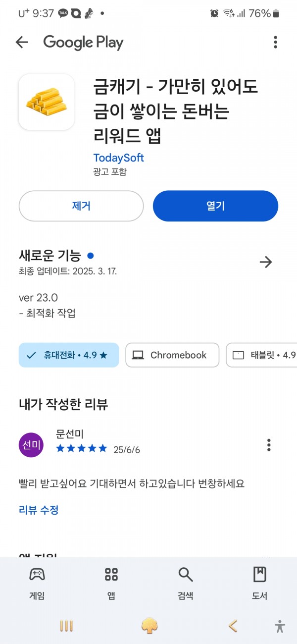
Task: Select the 태블릿 rating chip
Action: pyautogui.click(x=261, y=355)
